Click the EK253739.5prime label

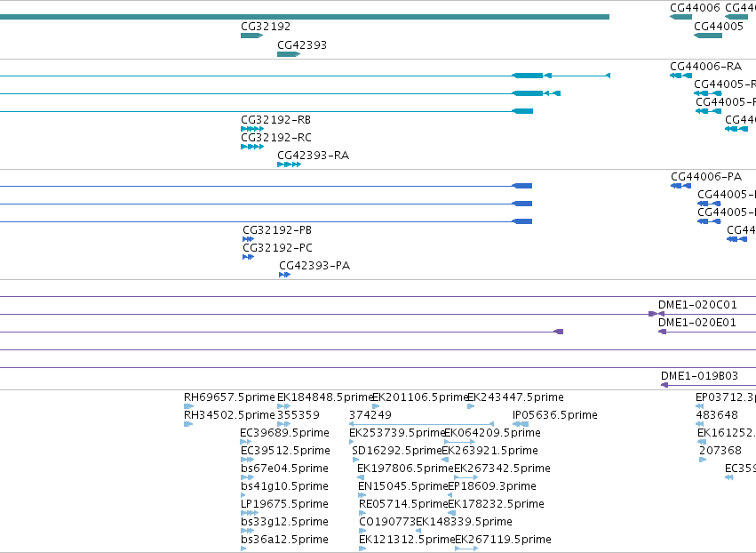397,433
